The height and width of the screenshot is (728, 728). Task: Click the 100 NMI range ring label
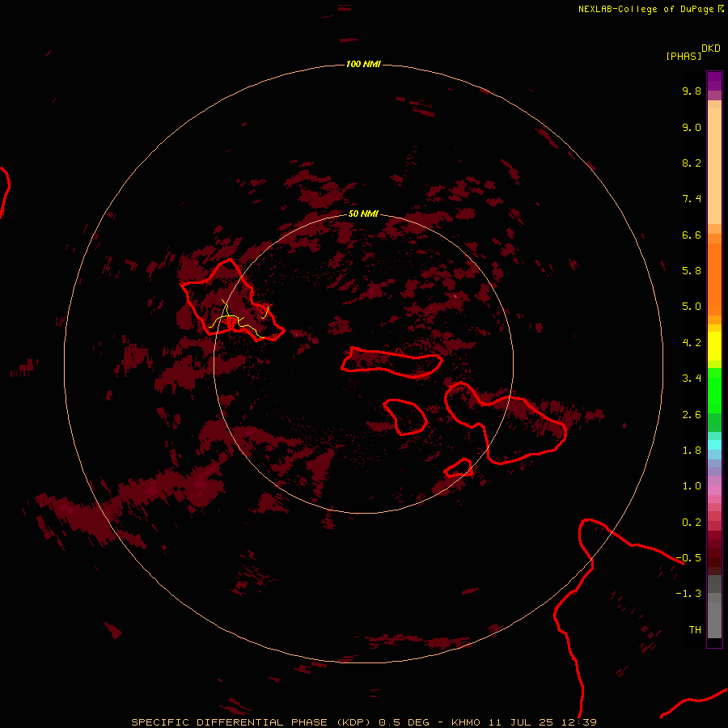363,64
